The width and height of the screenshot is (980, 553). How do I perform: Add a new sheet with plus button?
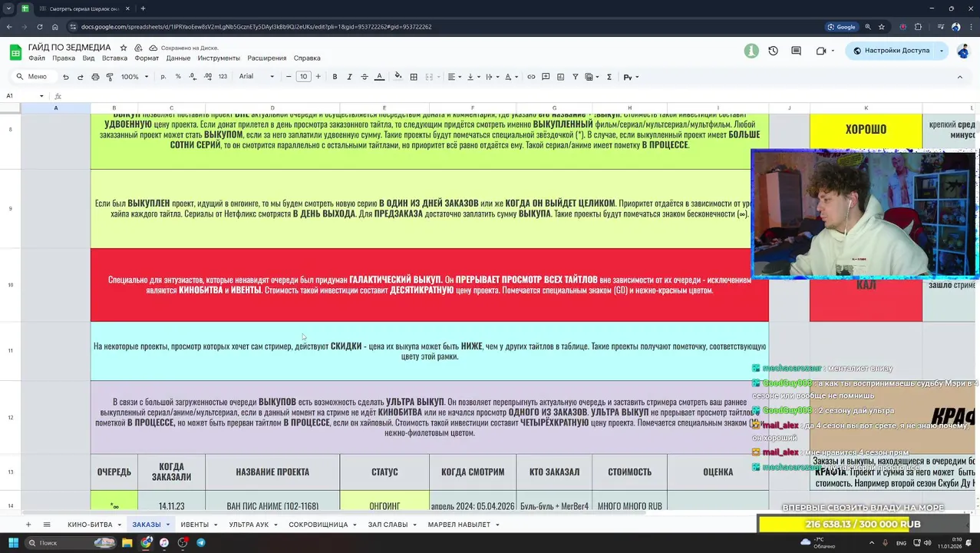pyautogui.click(x=28, y=525)
